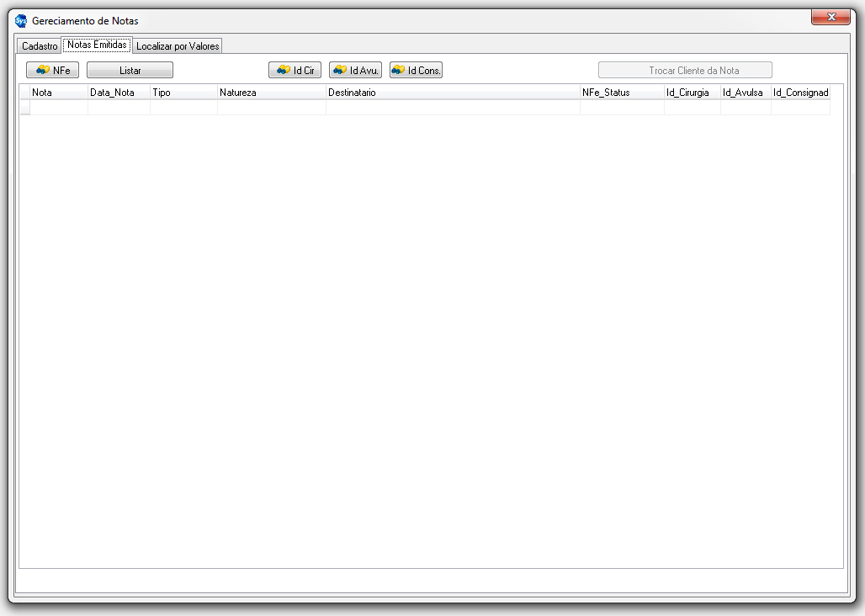Click the Destinatario column header

point(453,93)
